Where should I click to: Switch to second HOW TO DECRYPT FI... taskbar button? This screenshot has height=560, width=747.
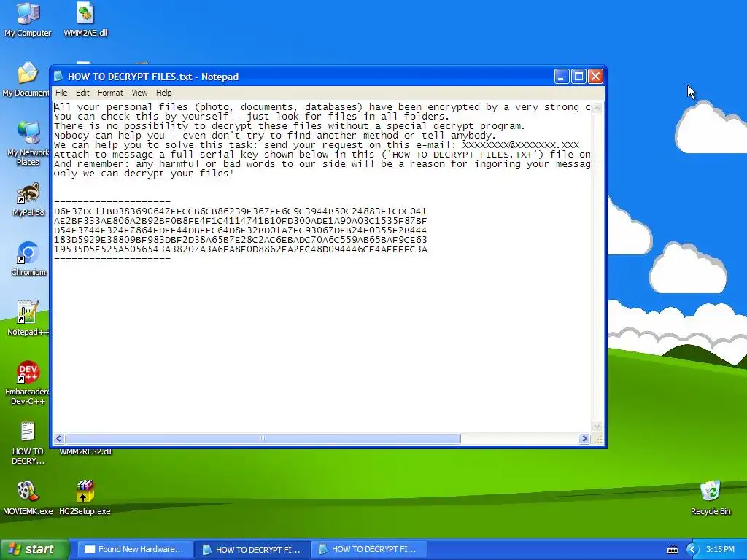tap(368, 550)
